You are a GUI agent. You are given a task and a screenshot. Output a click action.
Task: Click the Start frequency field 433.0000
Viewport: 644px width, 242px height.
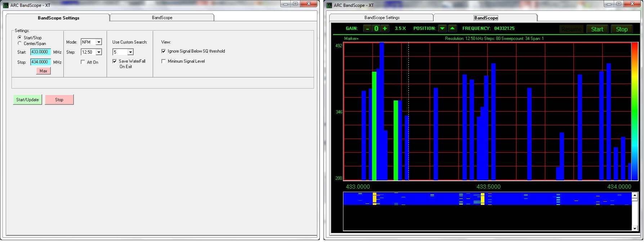pyautogui.click(x=40, y=52)
